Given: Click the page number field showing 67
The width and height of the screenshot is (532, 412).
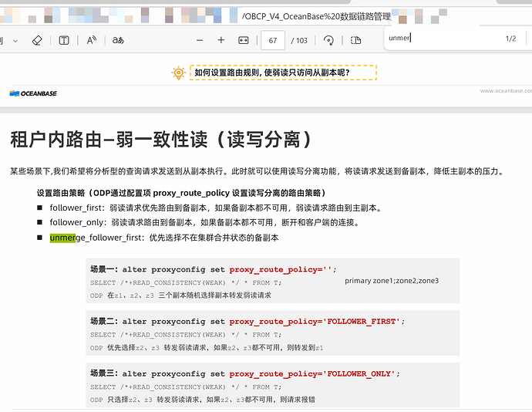Looking at the screenshot, I should pyautogui.click(x=273, y=40).
